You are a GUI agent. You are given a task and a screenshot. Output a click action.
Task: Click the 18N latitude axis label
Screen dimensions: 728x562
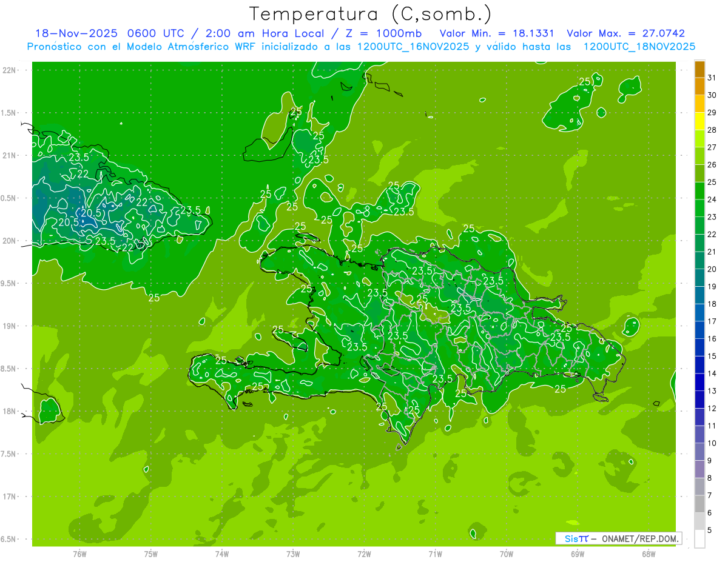[10, 411]
